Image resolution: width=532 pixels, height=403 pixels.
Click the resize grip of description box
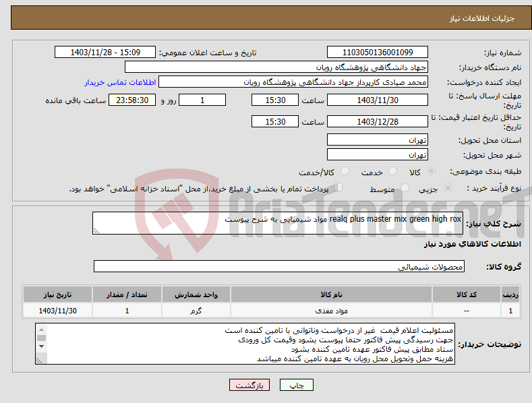[x=96, y=230]
